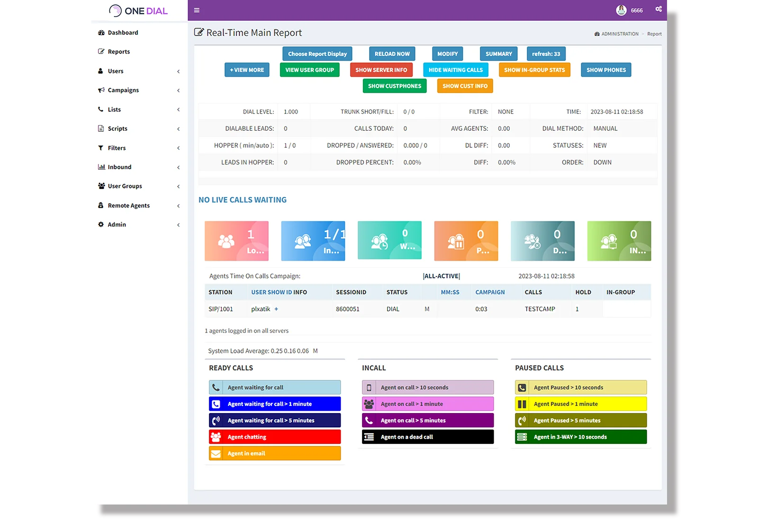This screenshot has width=758, height=532.
Task: Click the purple Agent on call over 5 minutes bar
Action: (x=427, y=420)
